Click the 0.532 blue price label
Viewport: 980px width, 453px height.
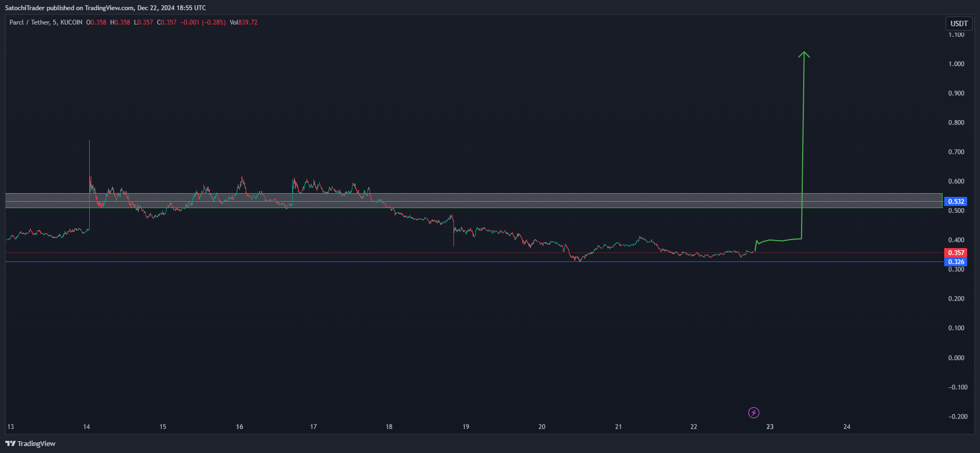[x=956, y=202]
